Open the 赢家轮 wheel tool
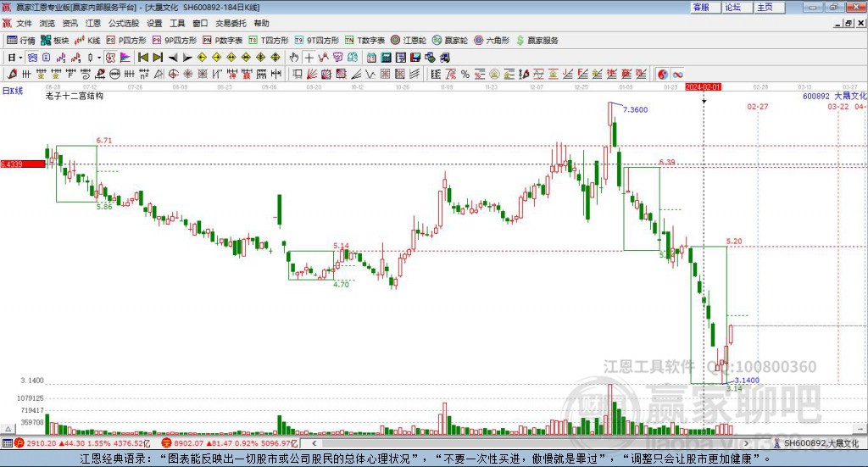Screen dimensions: 868x467 450,41
